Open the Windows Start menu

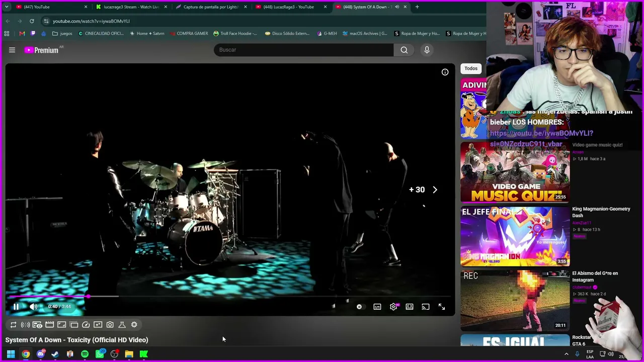11,354
